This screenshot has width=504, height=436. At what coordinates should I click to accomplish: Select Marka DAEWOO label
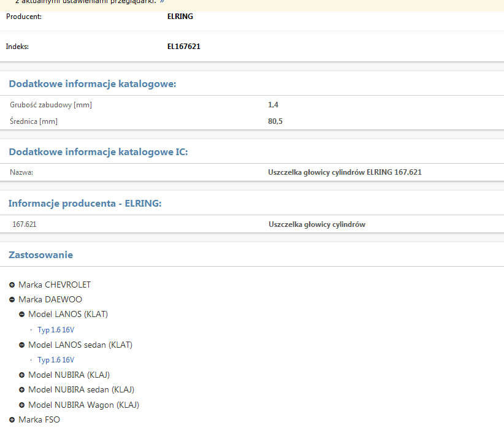click(x=50, y=300)
